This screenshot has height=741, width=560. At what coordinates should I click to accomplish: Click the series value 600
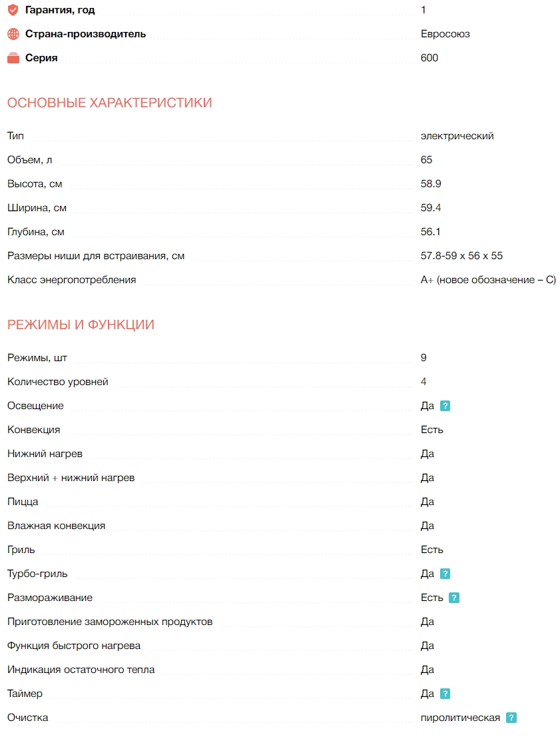429,58
